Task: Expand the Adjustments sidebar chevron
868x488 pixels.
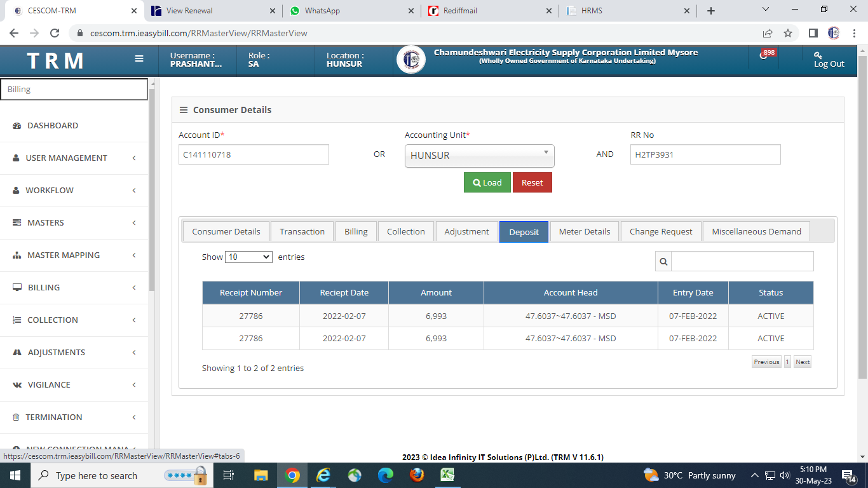Action: pyautogui.click(x=134, y=353)
